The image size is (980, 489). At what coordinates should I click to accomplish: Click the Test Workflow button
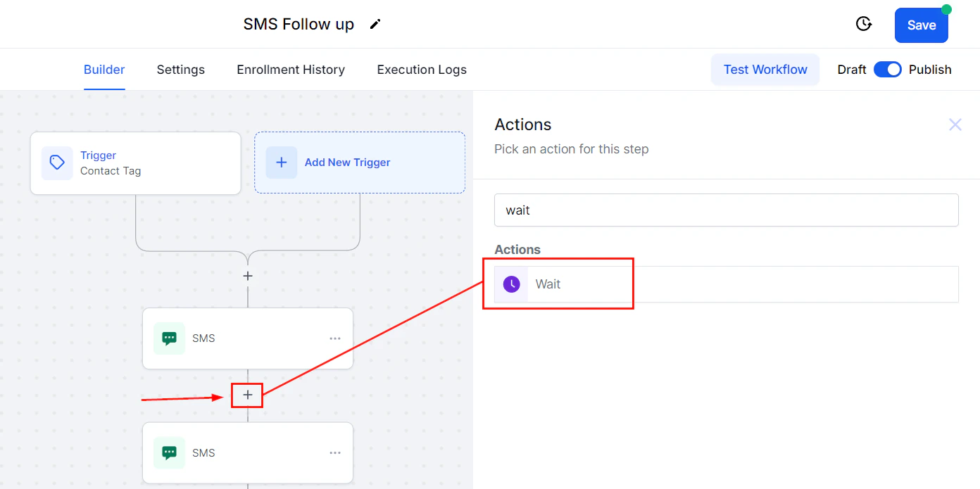(x=765, y=69)
